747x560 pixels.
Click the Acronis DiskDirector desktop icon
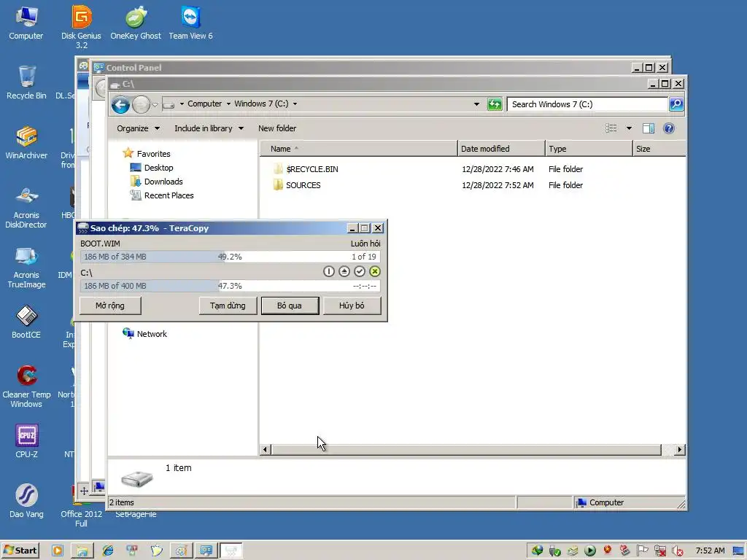[26, 206]
